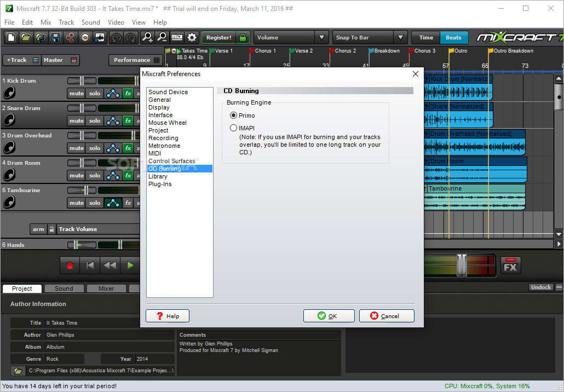Open the Snap To Bar dropdown

(370, 37)
